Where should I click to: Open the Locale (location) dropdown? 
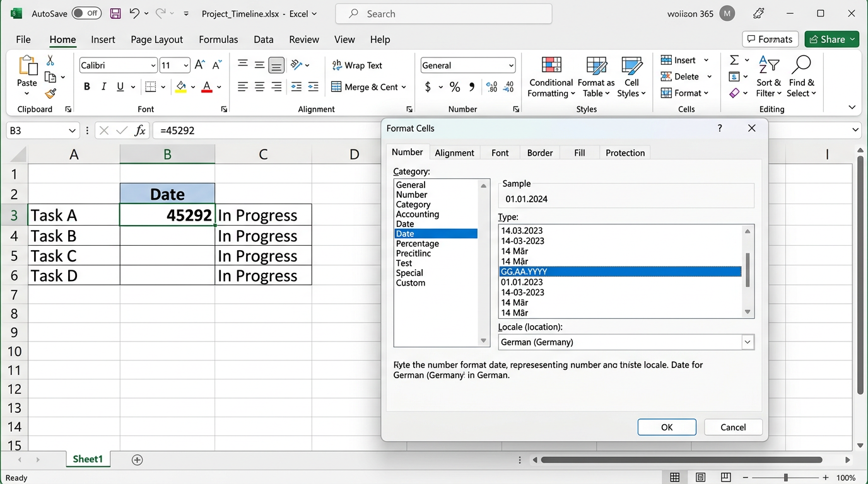(748, 342)
